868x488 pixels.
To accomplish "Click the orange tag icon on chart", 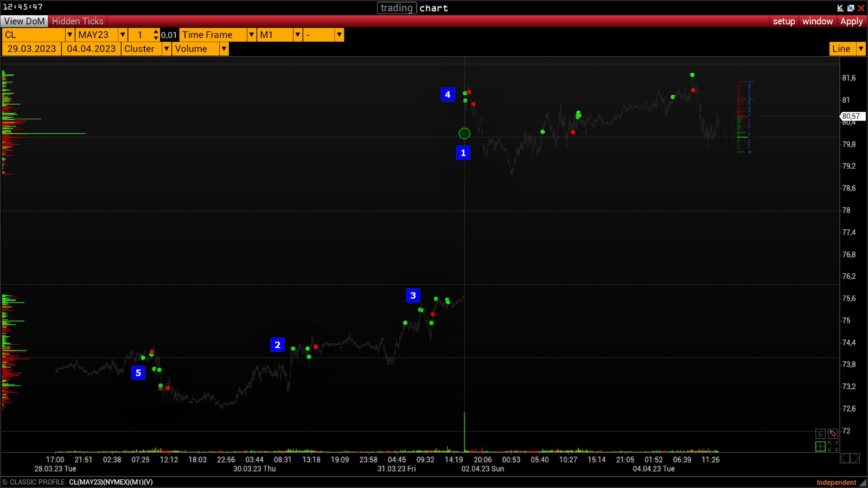I will click(833, 434).
